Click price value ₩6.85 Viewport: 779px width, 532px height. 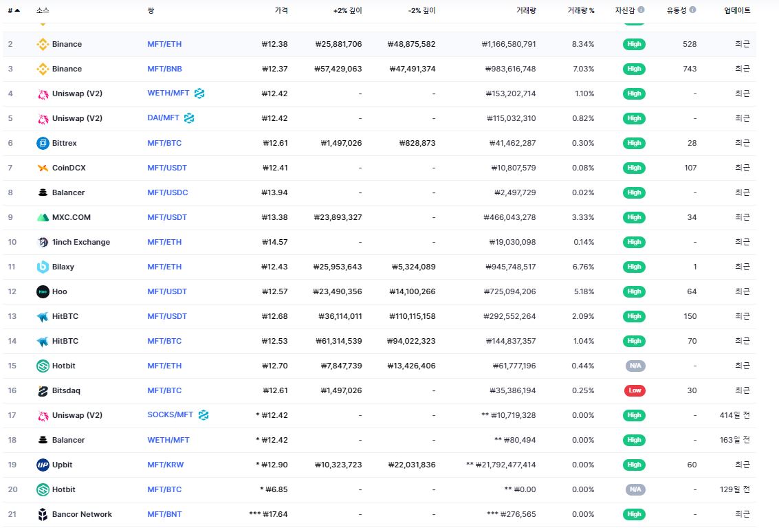[x=276, y=490]
